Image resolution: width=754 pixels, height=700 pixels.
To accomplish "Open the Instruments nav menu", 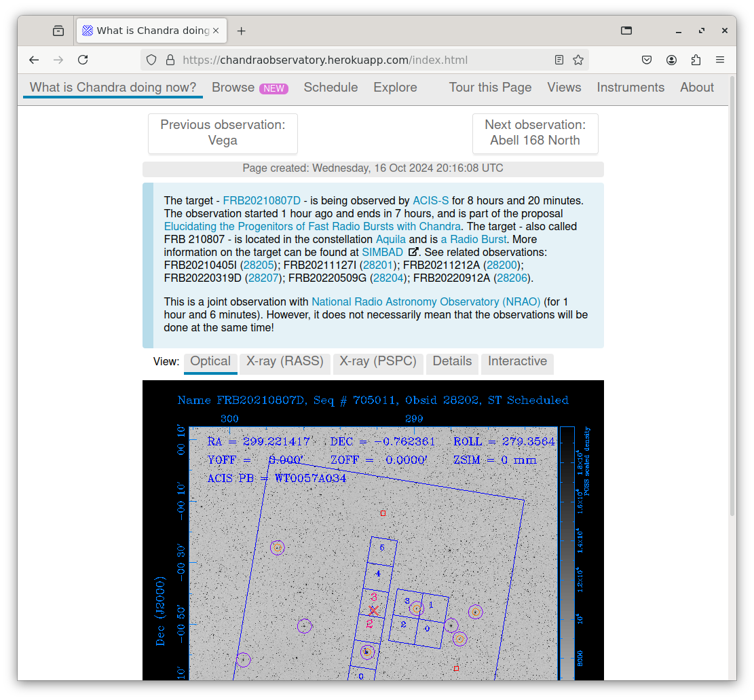I will (x=630, y=88).
